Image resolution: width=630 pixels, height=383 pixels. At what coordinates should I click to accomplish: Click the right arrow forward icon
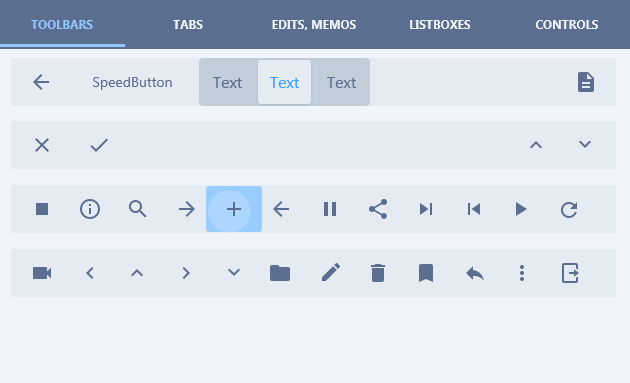coord(186,209)
